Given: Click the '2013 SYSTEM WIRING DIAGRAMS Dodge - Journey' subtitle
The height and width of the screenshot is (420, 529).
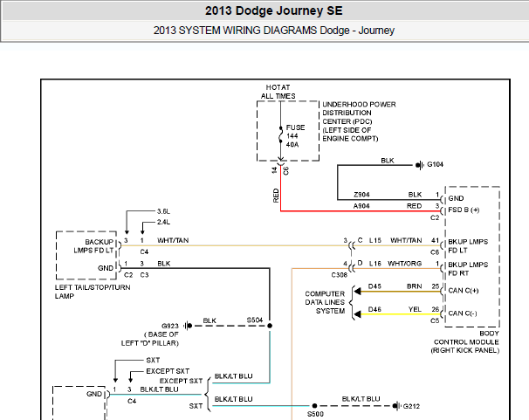Looking at the screenshot, I should (273, 31).
